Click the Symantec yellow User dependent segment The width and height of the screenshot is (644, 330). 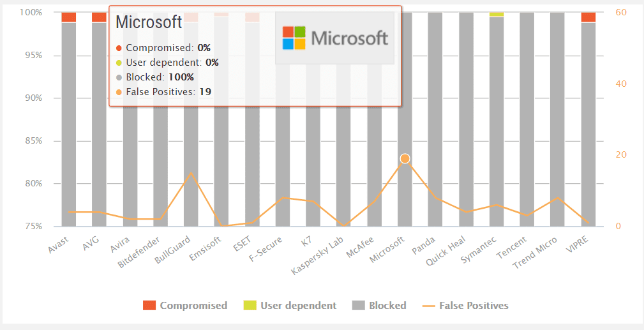click(x=497, y=14)
